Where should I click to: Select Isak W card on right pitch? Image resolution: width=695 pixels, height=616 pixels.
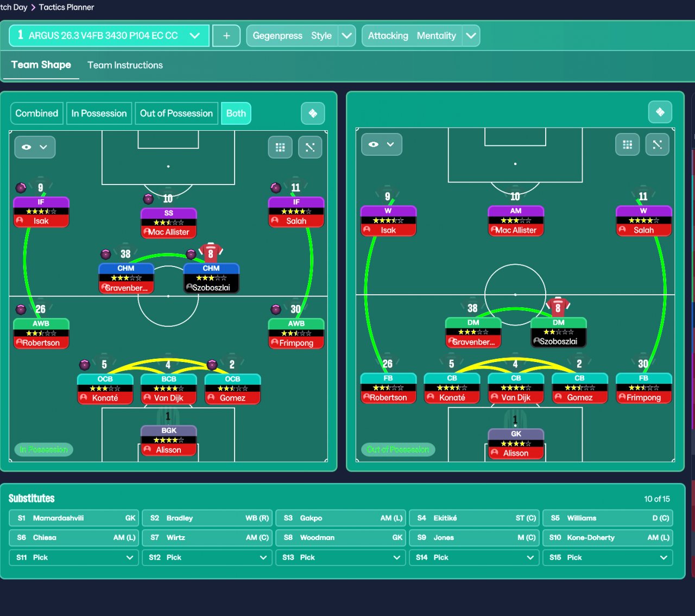point(388,221)
